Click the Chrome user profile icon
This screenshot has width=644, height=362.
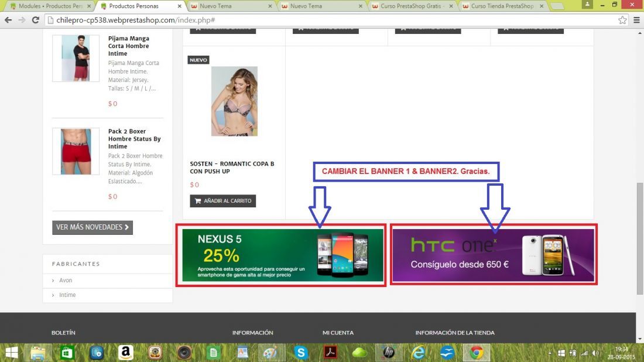[x=587, y=4]
